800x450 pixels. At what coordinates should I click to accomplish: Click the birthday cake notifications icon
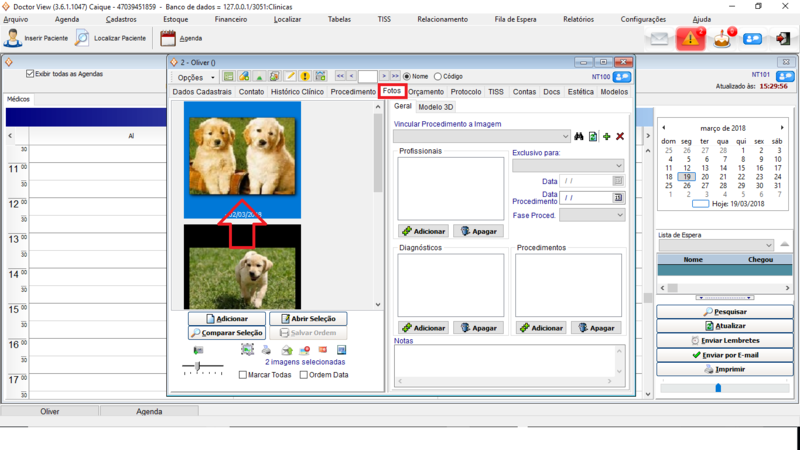pyautogui.click(x=722, y=39)
